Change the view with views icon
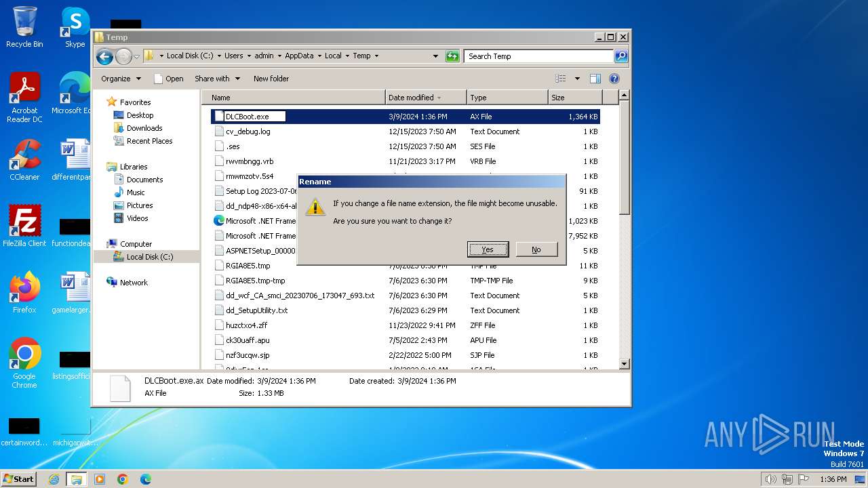 coord(561,79)
